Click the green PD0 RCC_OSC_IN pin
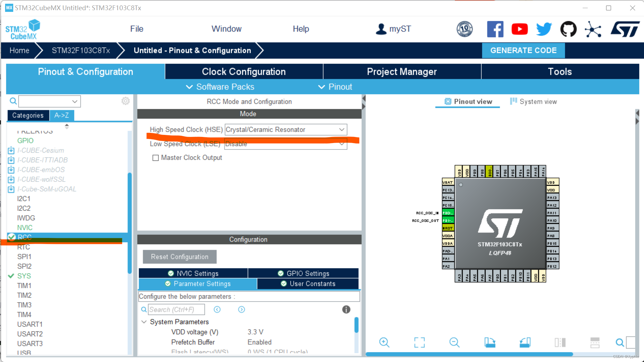The width and height of the screenshot is (644, 362). [448, 213]
